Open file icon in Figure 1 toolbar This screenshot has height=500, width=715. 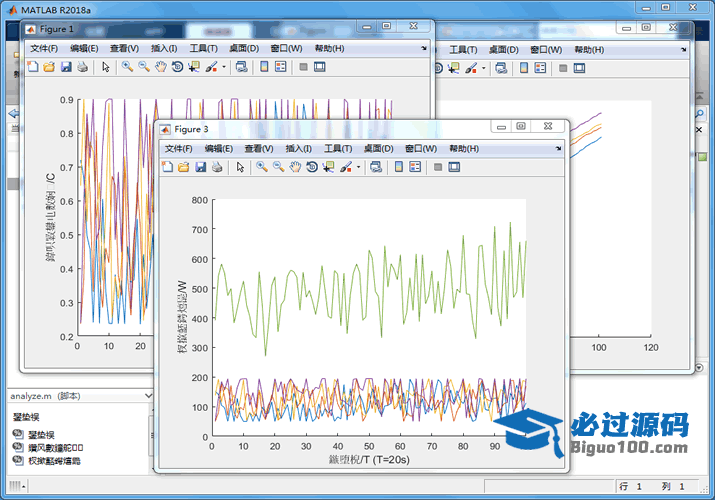pos(49,67)
